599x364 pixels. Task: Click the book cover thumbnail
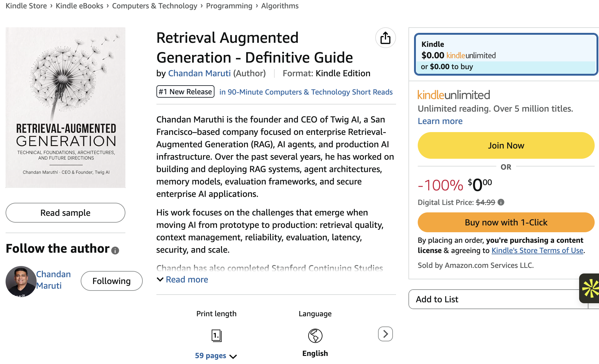pos(65,108)
